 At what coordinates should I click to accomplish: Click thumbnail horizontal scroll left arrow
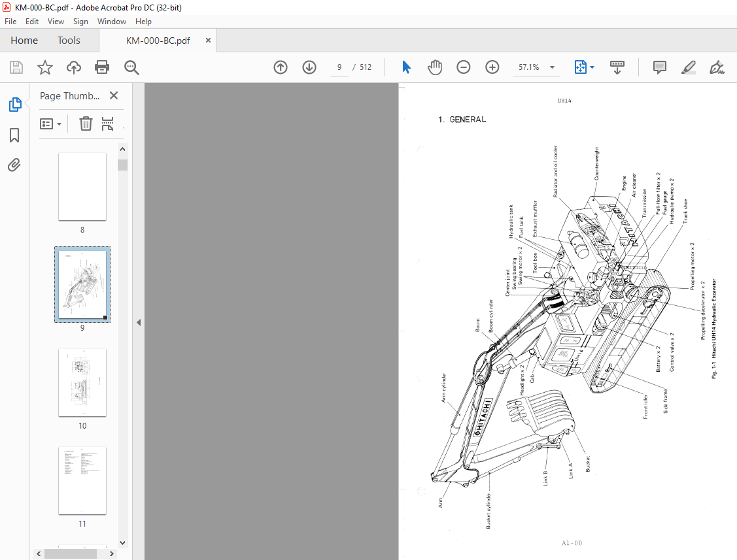(39, 554)
